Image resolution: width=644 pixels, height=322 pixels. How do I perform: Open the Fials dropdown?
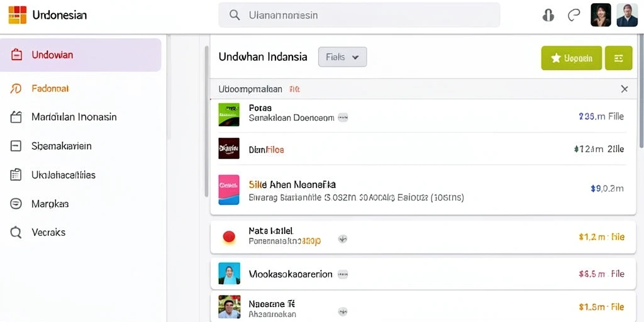(x=343, y=57)
